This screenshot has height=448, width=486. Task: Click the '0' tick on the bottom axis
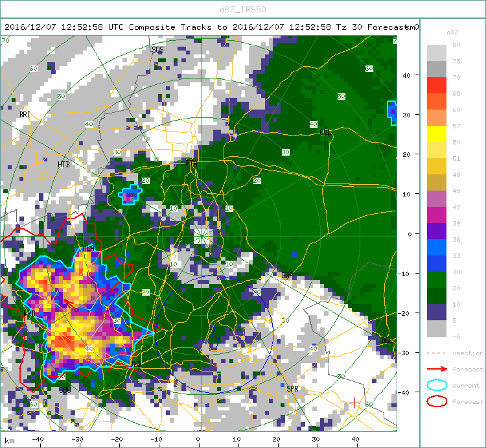tap(198, 440)
